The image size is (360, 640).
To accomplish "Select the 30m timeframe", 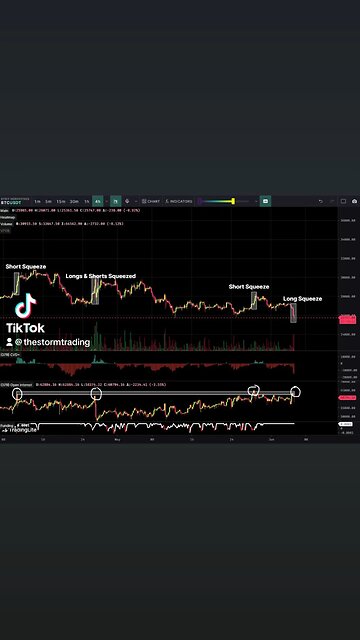I will 74,202.
